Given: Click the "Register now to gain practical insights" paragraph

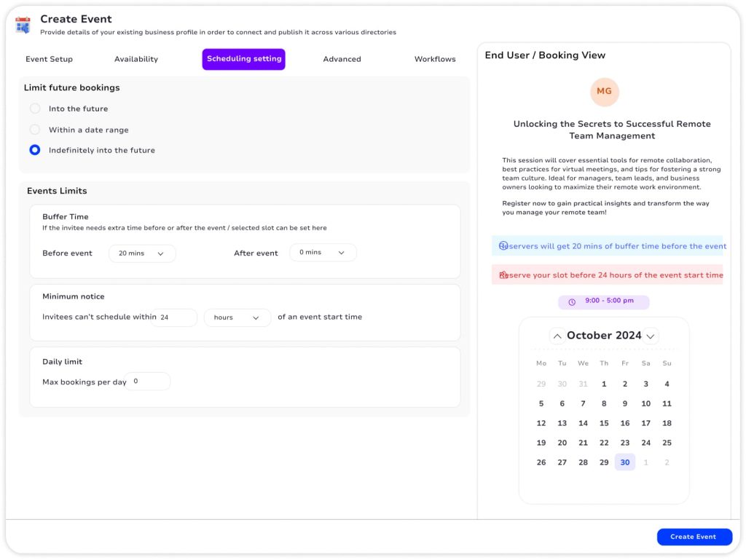Looking at the screenshot, I should [605, 208].
